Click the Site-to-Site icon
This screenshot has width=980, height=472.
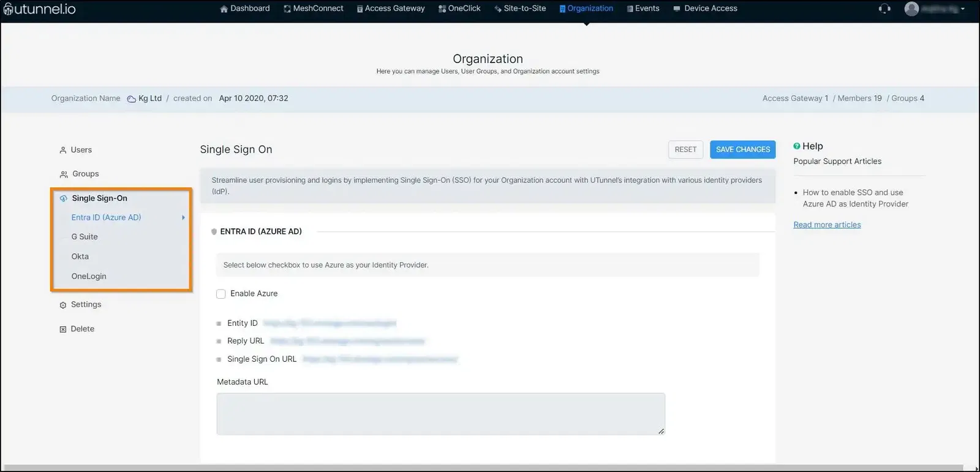coord(498,9)
